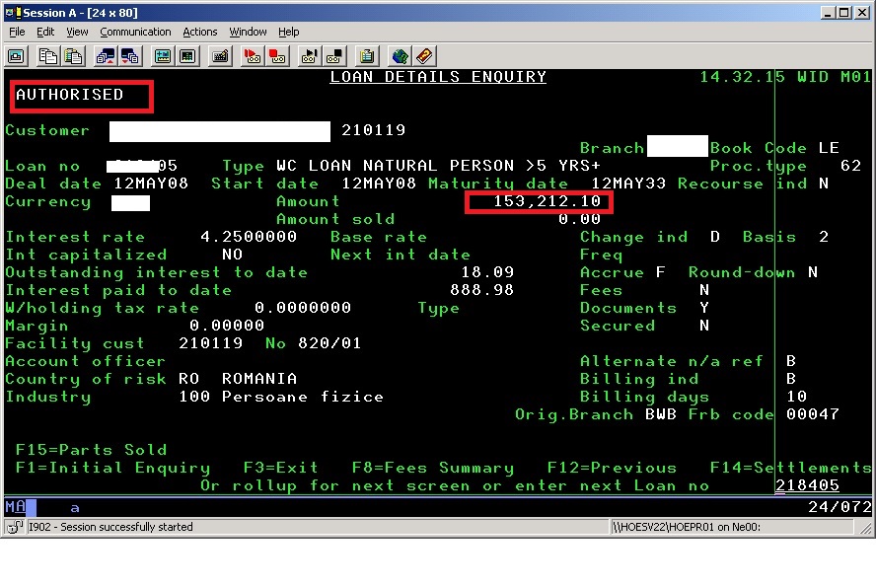Click the Paste toolbar icon

click(x=74, y=56)
